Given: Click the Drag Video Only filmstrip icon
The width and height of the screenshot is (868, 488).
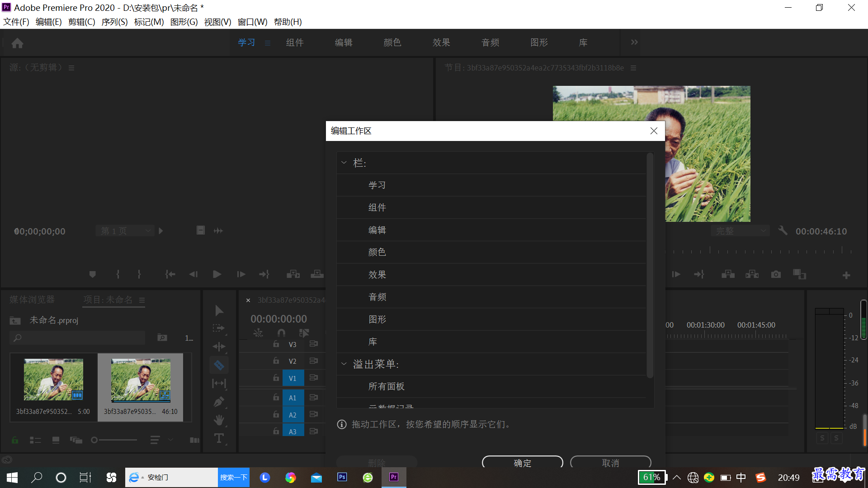Looking at the screenshot, I should 201,230.
